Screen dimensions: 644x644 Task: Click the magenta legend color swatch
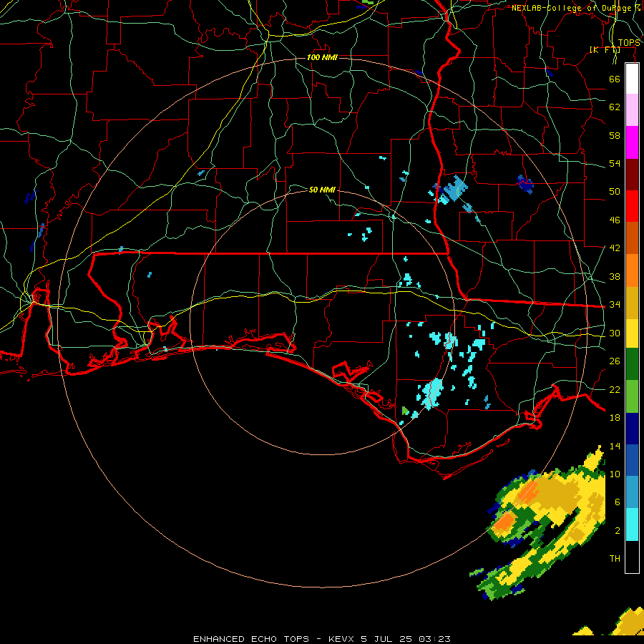point(632,142)
